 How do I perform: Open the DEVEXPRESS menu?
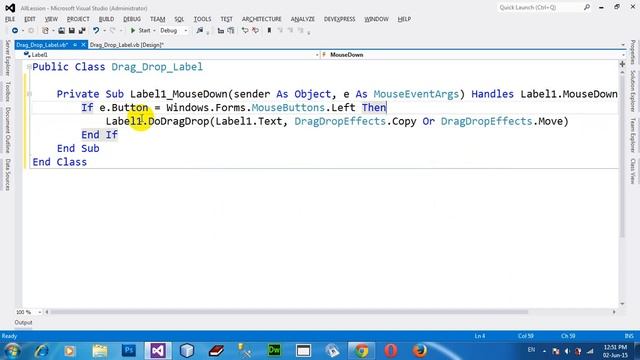340,19
